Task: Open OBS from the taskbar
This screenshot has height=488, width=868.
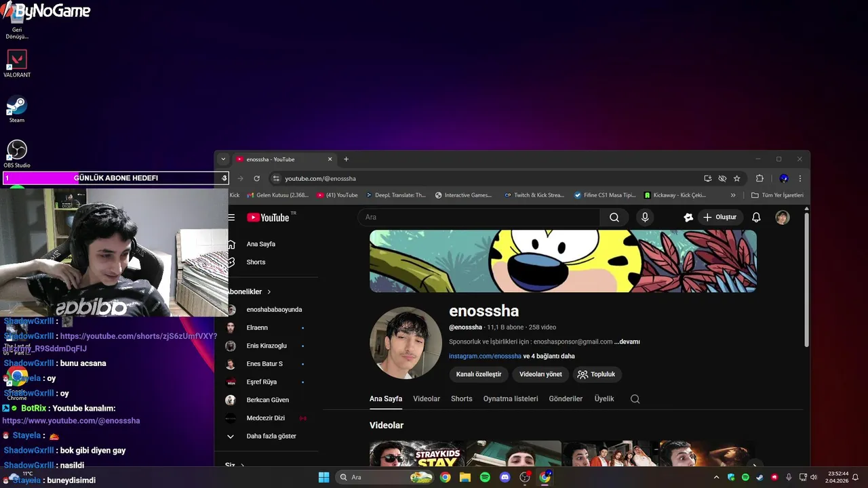Action: [525, 477]
